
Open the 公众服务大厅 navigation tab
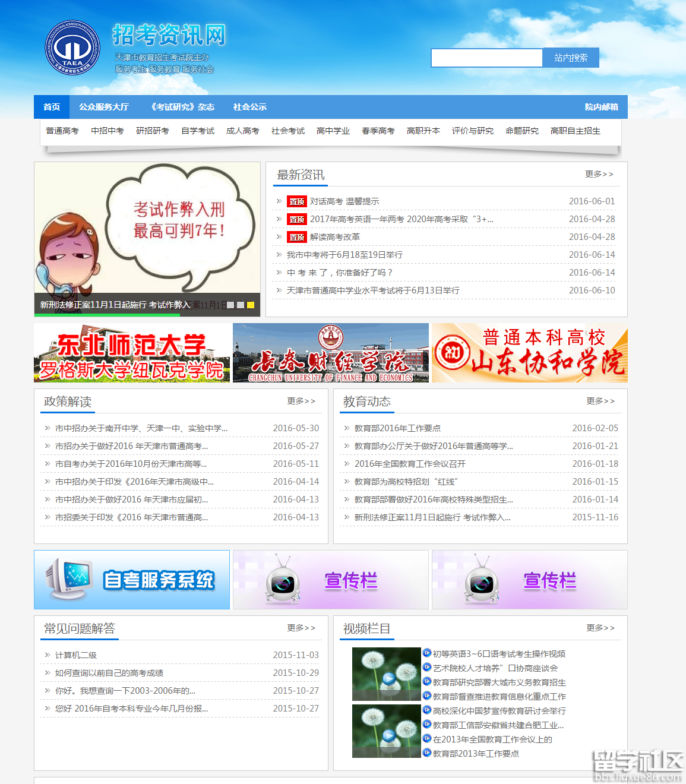point(104,107)
